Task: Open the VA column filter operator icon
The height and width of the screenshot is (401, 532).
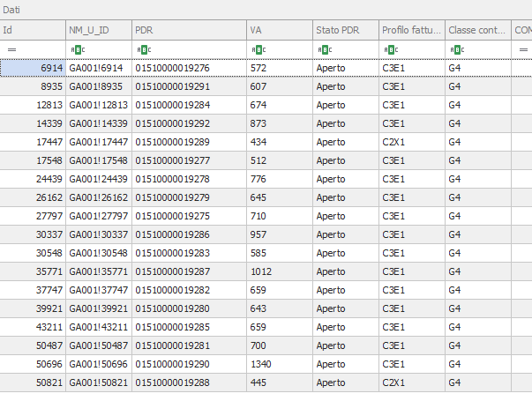Action: [x=259, y=50]
